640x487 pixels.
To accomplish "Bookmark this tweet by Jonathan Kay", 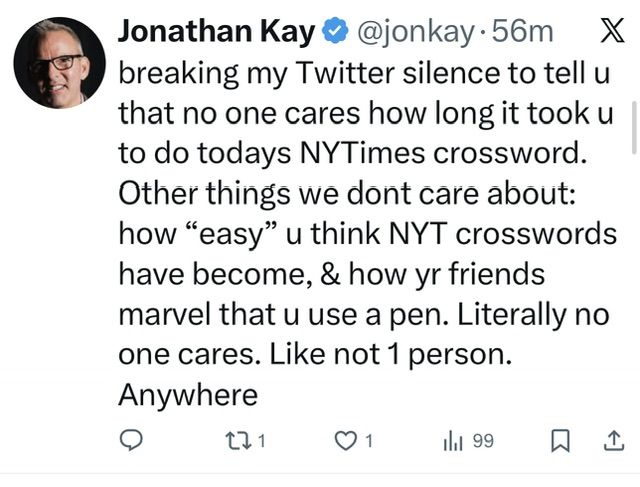I will (x=562, y=441).
